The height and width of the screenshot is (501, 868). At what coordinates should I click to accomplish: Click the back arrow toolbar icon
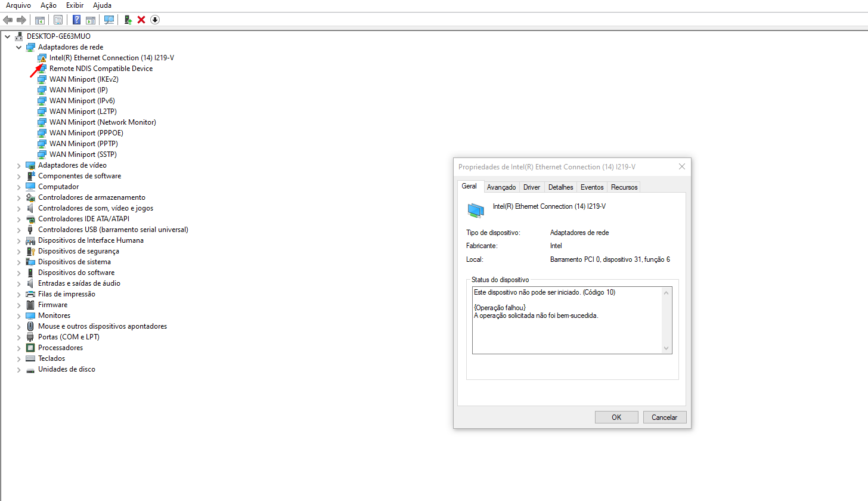(8, 20)
